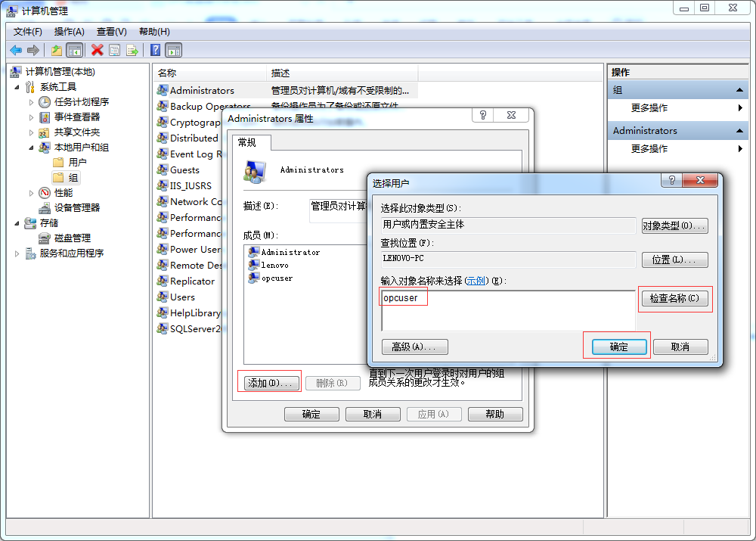
Task: Click the 检查名称 button
Action: pyautogui.click(x=674, y=298)
